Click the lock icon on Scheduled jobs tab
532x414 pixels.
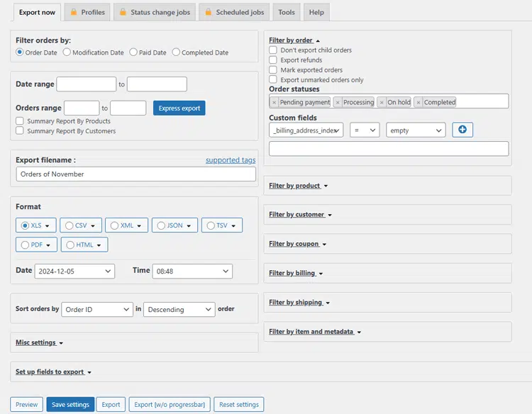pos(209,12)
